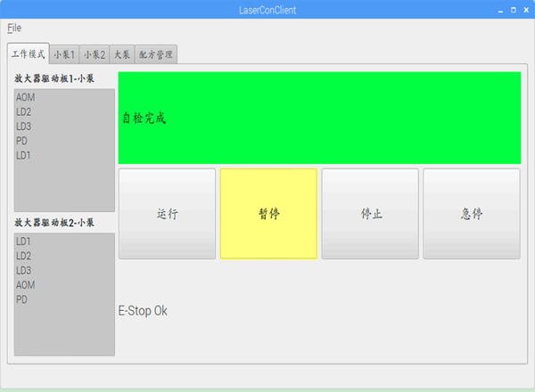Open the File menu
The height and width of the screenshot is (392, 535).
pyautogui.click(x=14, y=28)
